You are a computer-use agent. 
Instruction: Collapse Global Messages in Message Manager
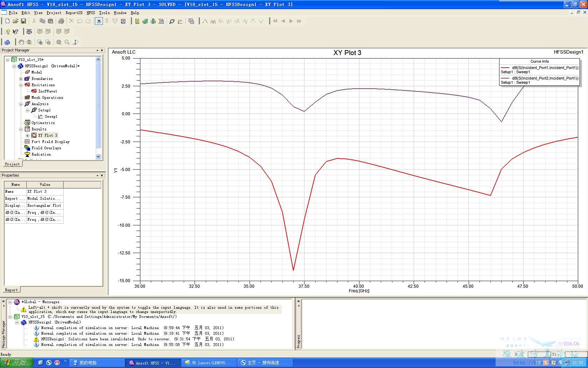click(10, 302)
